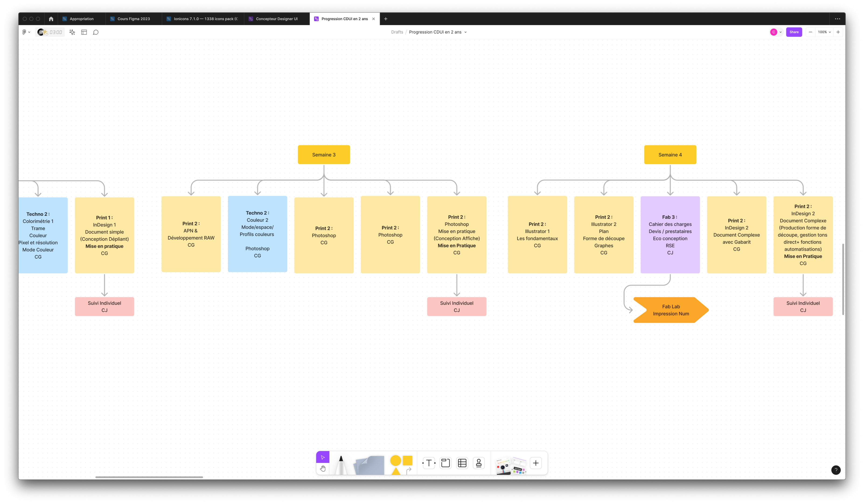Expand the file name dropdown chevron

click(466, 32)
